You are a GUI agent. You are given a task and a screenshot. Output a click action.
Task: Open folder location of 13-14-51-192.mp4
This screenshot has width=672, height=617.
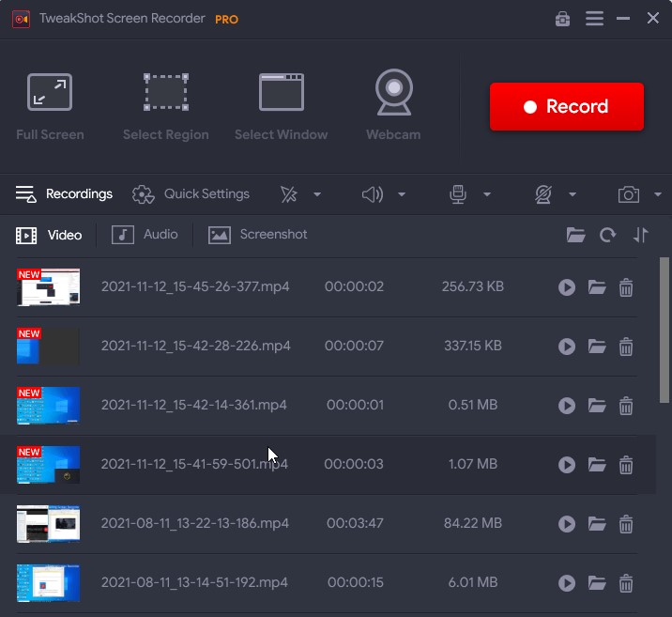[x=597, y=582]
